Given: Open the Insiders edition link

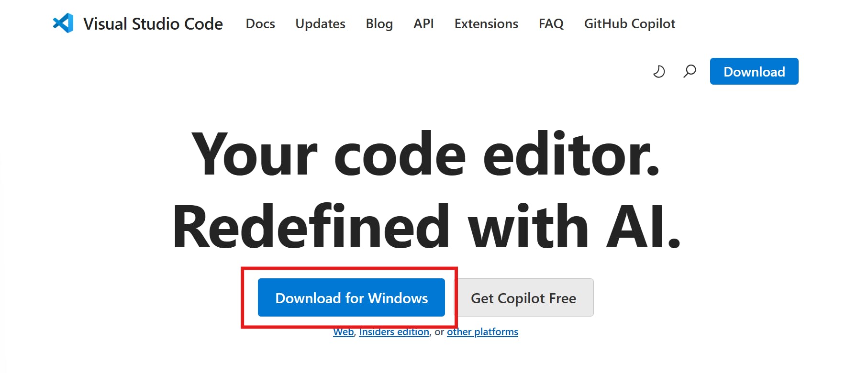Looking at the screenshot, I should [394, 332].
